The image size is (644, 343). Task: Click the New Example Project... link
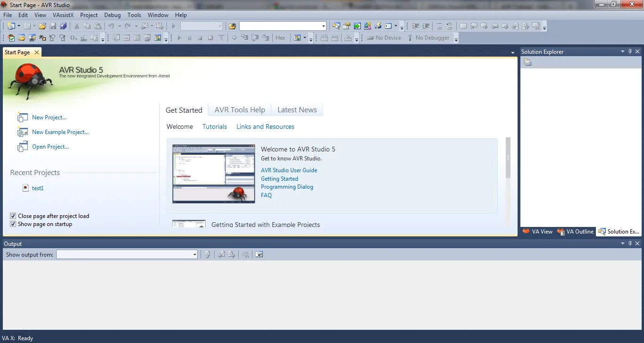pos(60,132)
